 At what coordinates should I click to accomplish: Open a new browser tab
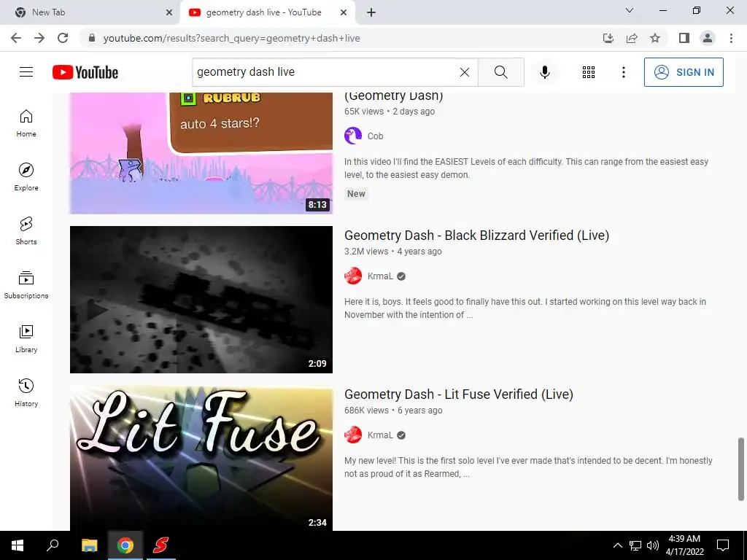[x=371, y=12]
